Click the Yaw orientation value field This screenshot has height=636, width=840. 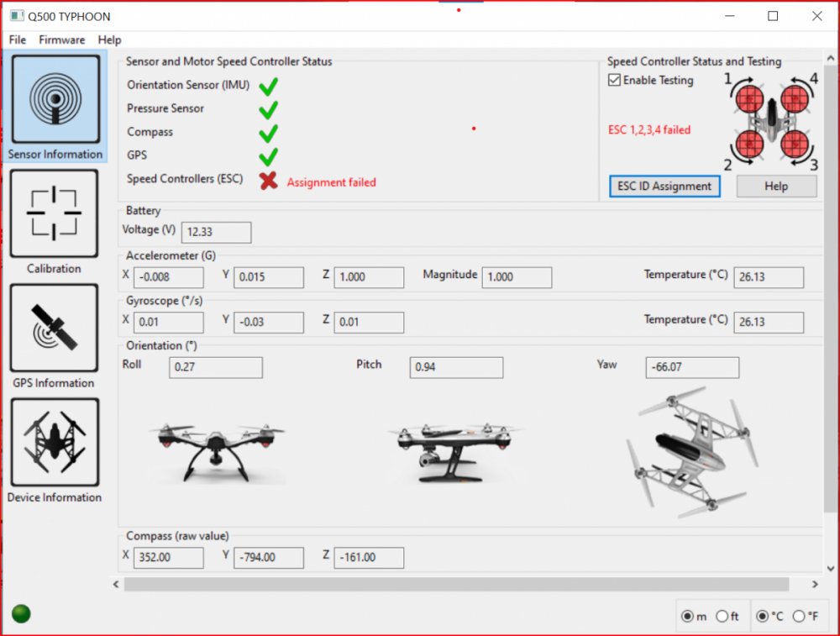click(x=692, y=367)
